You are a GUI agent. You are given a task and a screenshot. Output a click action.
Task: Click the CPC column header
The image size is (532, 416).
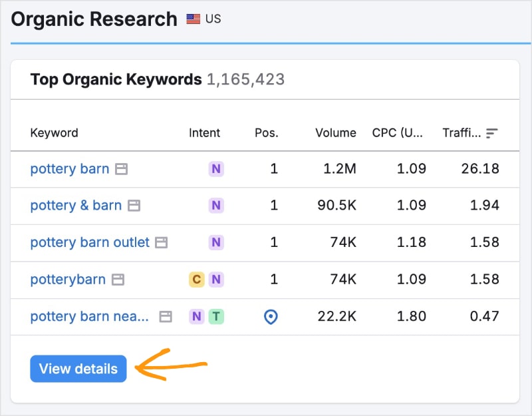[x=398, y=132]
